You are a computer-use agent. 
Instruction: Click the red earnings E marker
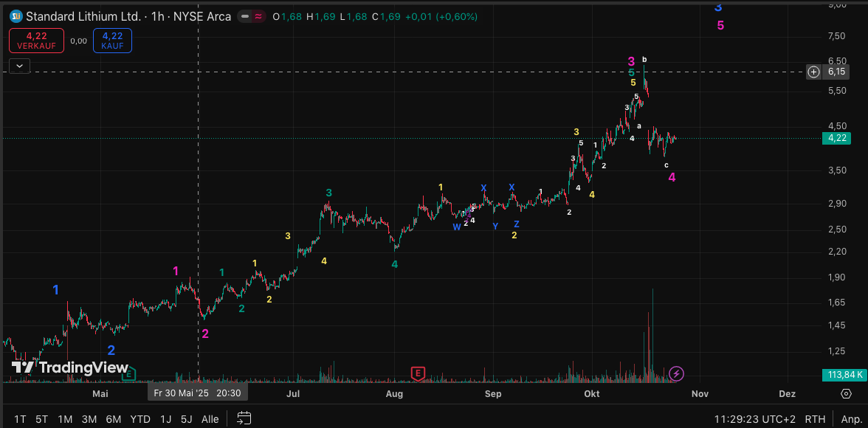pyautogui.click(x=418, y=373)
